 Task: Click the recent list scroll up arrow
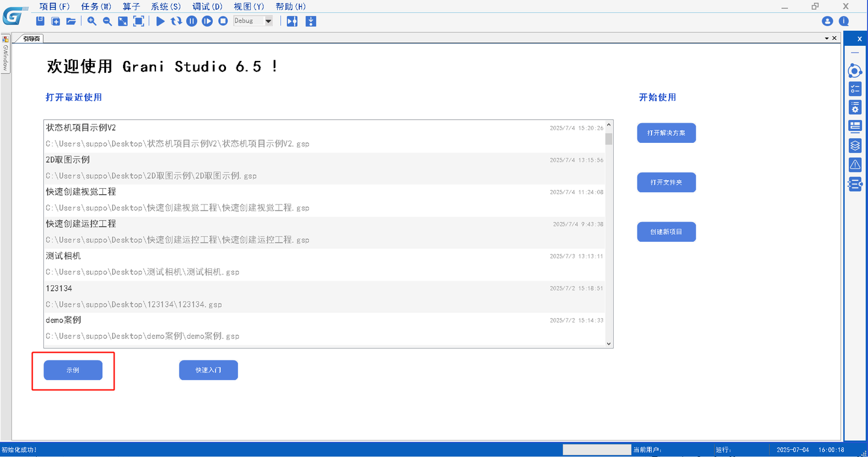609,125
